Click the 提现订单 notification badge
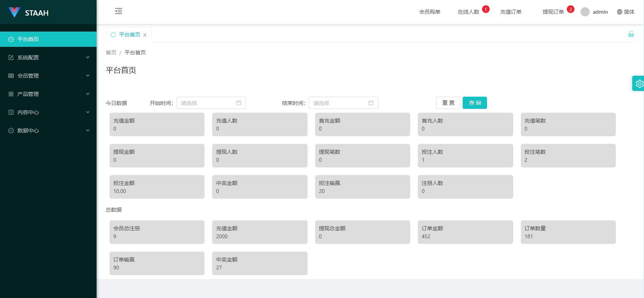The image size is (644, 298). click(x=571, y=9)
